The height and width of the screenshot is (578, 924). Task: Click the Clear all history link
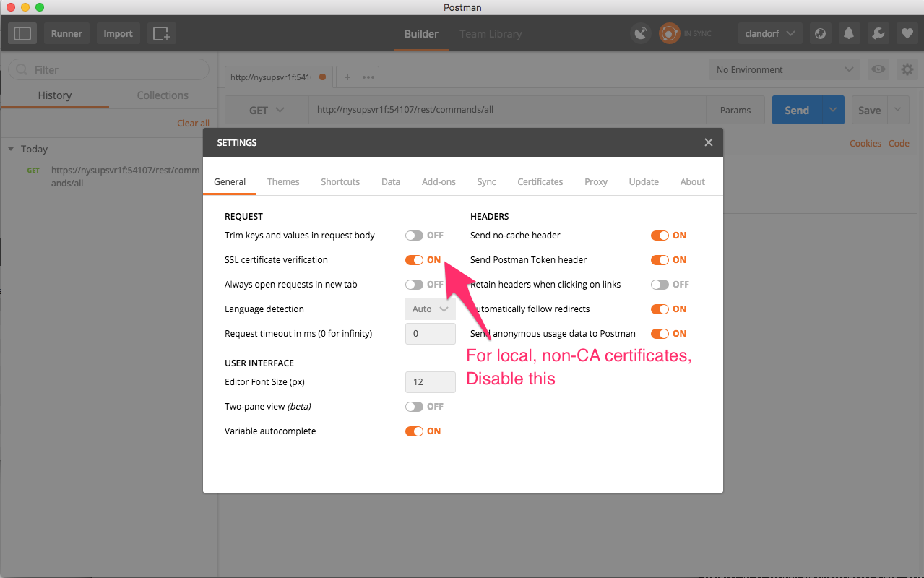[x=193, y=123]
